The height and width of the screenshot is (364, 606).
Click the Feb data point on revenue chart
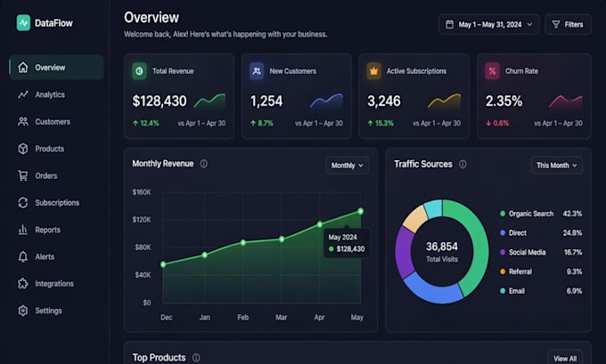tap(243, 243)
